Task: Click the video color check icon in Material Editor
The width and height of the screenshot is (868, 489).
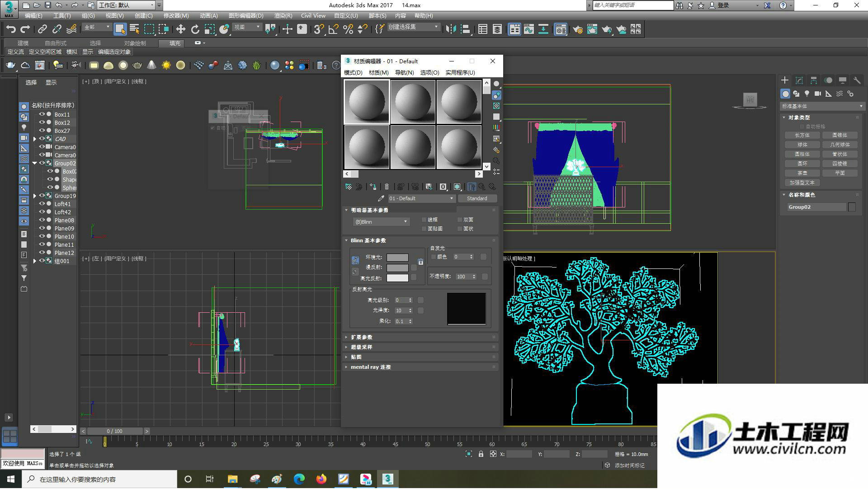Action: [496, 127]
